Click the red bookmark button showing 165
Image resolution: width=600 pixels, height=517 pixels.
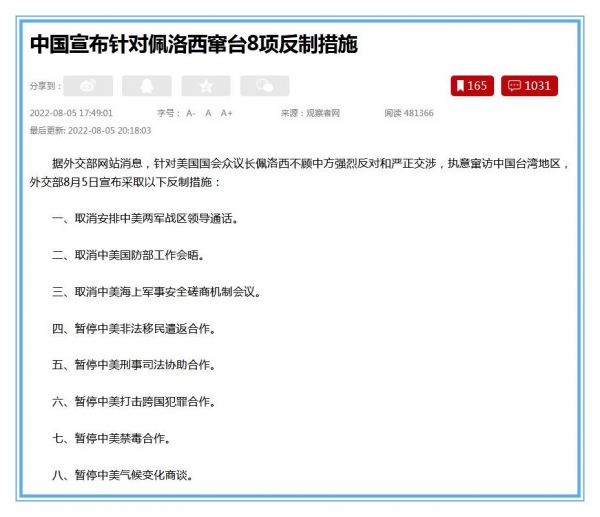point(472,86)
